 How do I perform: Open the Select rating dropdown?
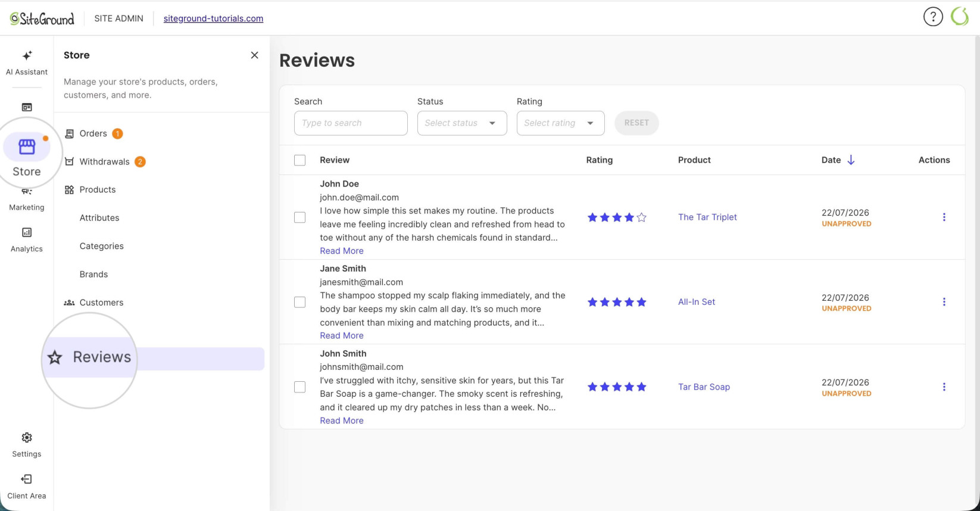click(x=561, y=123)
